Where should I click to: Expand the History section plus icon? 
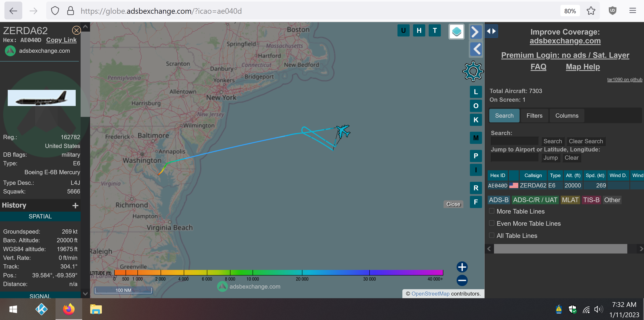coord(75,205)
